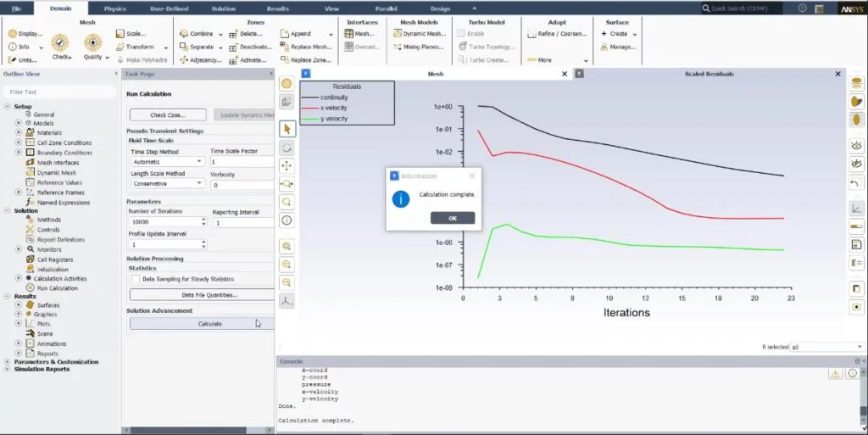Click Adjacency zones tool
Image resolution: width=868 pixels, height=435 pixels.
[x=200, y=60]
